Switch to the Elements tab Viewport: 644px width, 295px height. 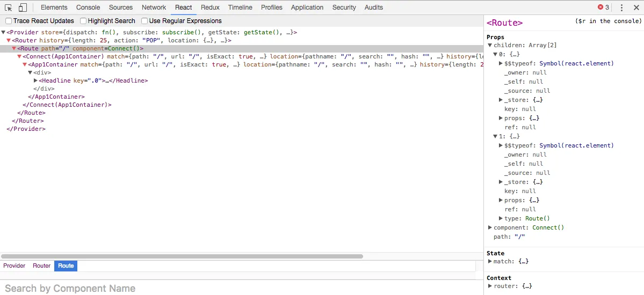pos(54,8)
